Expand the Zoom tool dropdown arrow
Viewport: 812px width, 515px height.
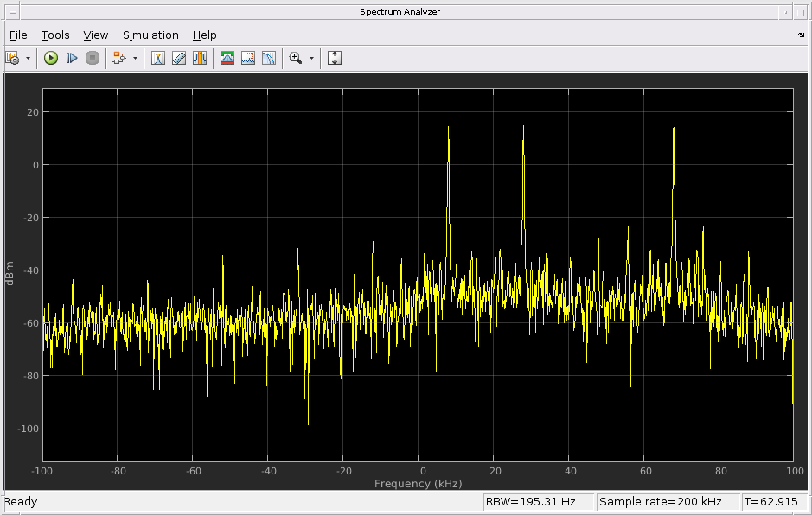pos(311,59)
